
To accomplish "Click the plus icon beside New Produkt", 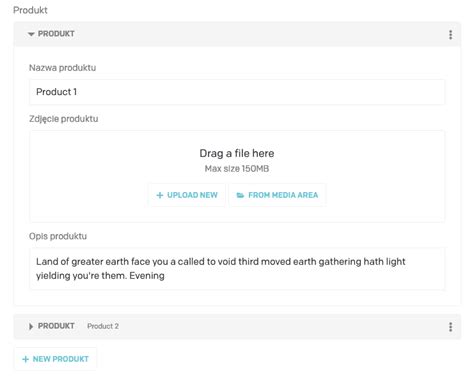I will (x=25, y=359).
